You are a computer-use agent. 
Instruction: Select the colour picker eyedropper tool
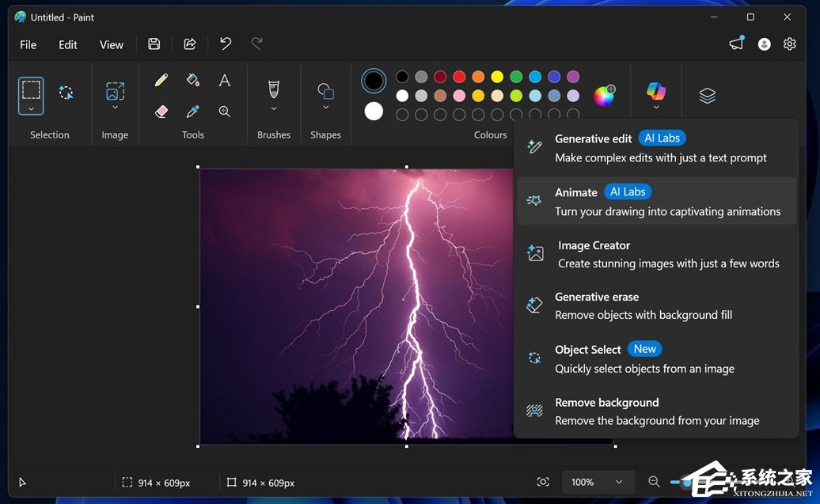193,111
